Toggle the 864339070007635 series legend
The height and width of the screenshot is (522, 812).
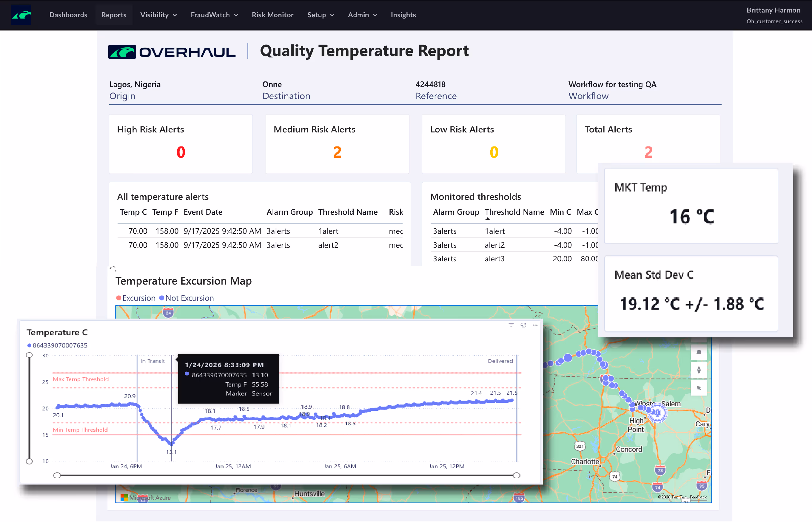click(57, 345)
